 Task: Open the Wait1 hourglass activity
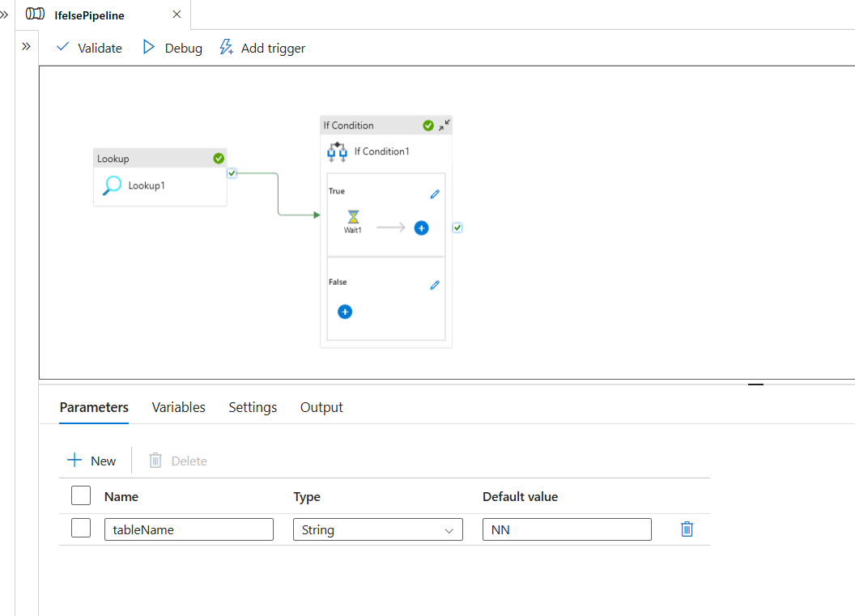[353, 217]
